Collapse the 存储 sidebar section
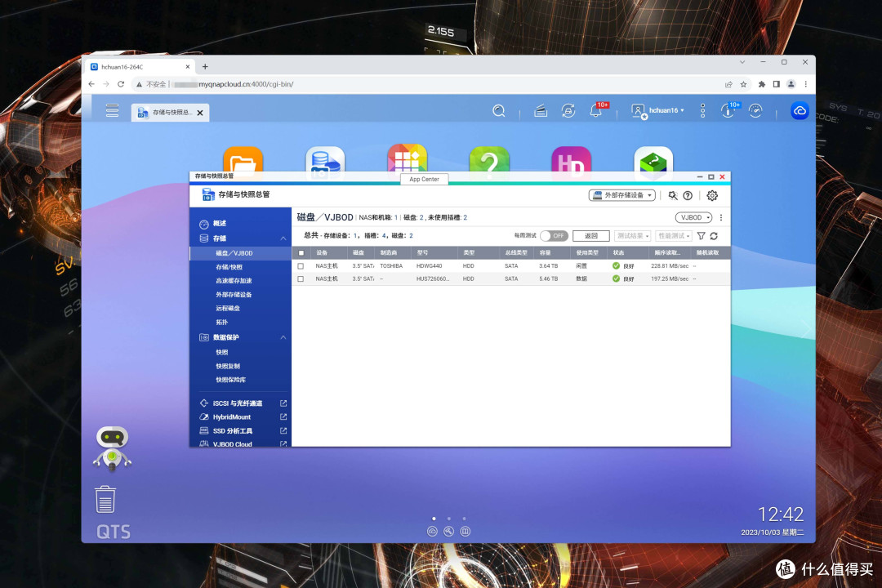 (283, 238)
